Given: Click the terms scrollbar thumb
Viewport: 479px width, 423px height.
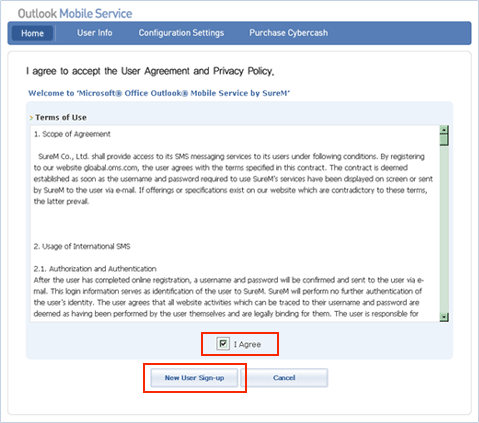Looking at the screenshot, I should tap(444, 140).
